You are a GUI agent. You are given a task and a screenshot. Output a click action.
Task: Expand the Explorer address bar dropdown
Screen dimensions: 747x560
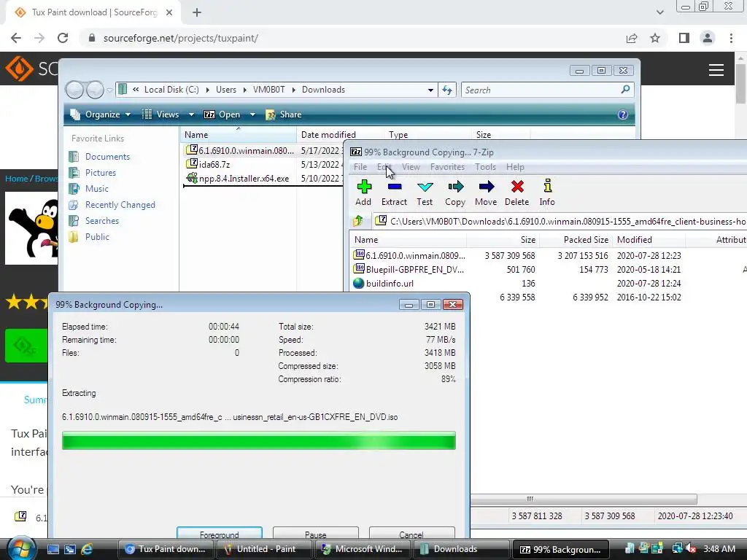click(x=430, y=90)
